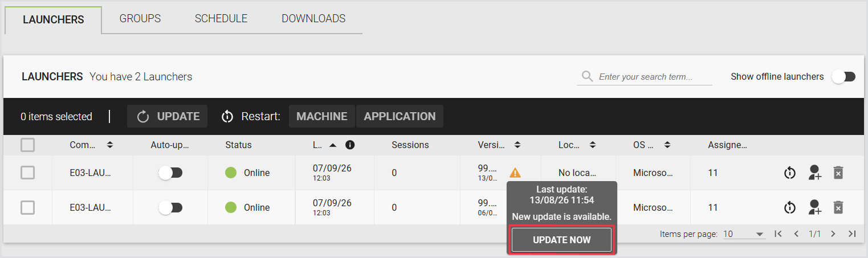The image size is (868, 258).
Task: Open the SCHEDULE tab
Action: point(221,18)
